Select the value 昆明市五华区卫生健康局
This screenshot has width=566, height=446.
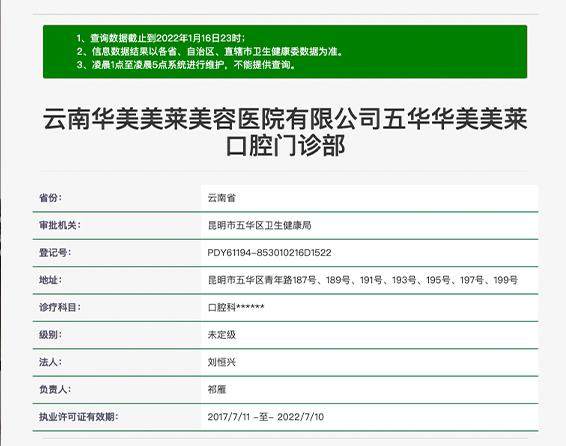tap(260, 226)
